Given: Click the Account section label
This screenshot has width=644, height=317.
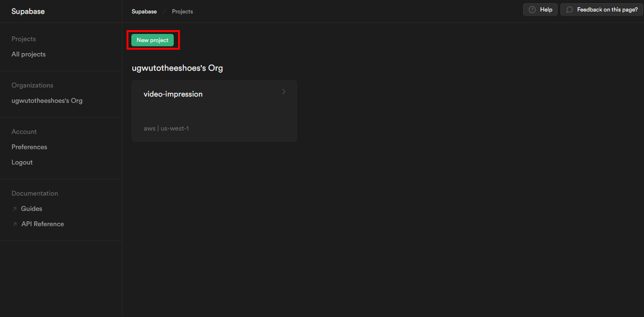Looking at the screenshot, I should [x=24, y=131].
